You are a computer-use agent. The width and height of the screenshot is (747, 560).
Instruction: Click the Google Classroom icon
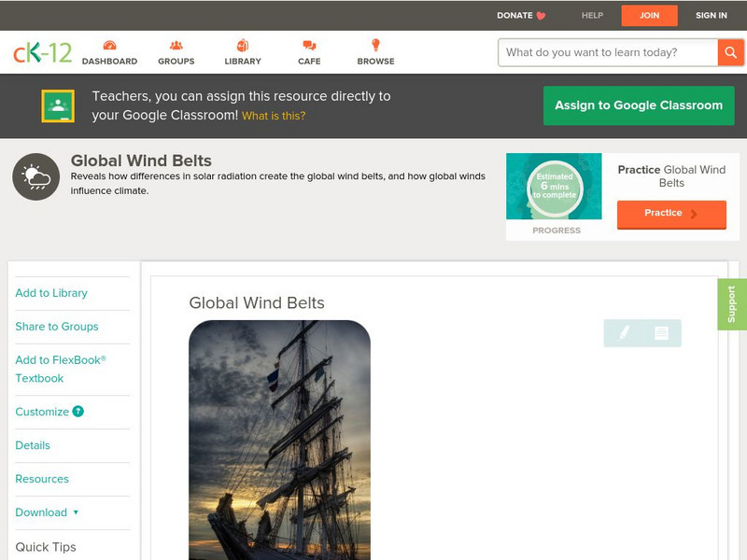pos(58,105)
